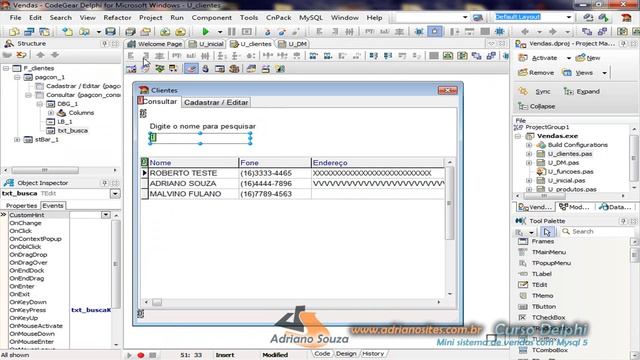Click the stop macro square icon
The image size is (640, 360).
(153, 355)
